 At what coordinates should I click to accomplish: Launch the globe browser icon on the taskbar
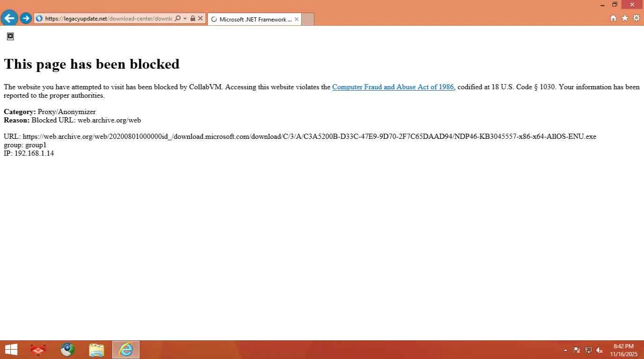[x=67, y=350]
